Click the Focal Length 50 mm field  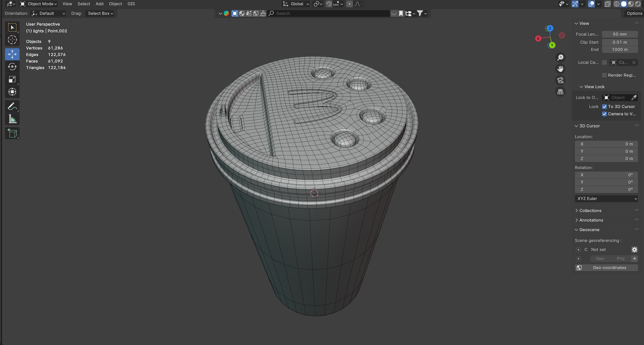(x=620, y=34)
